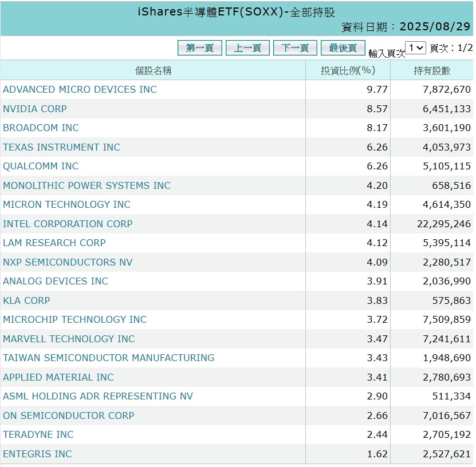Go to previous page with 上一頁
The height and width of the screenshot is (467, 476).
click(247, 48)
